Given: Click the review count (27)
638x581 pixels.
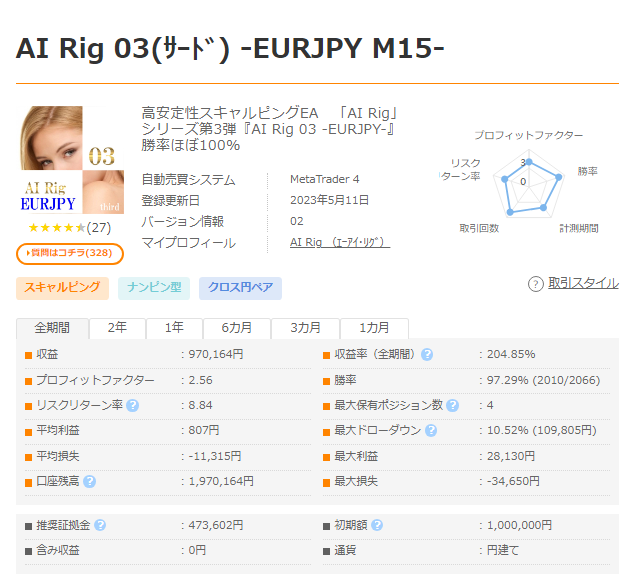Looking at the screenshot, I should [98, 228].
